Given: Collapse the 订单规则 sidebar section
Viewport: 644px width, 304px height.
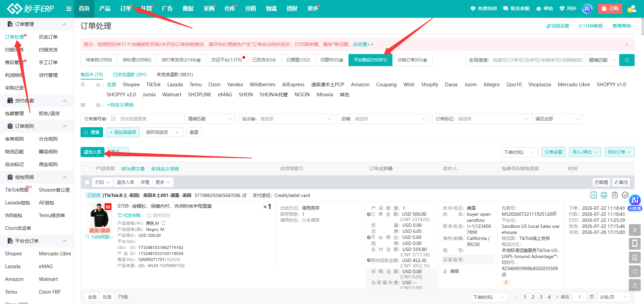Looking at the screenshot, I should tap(65, 126).
